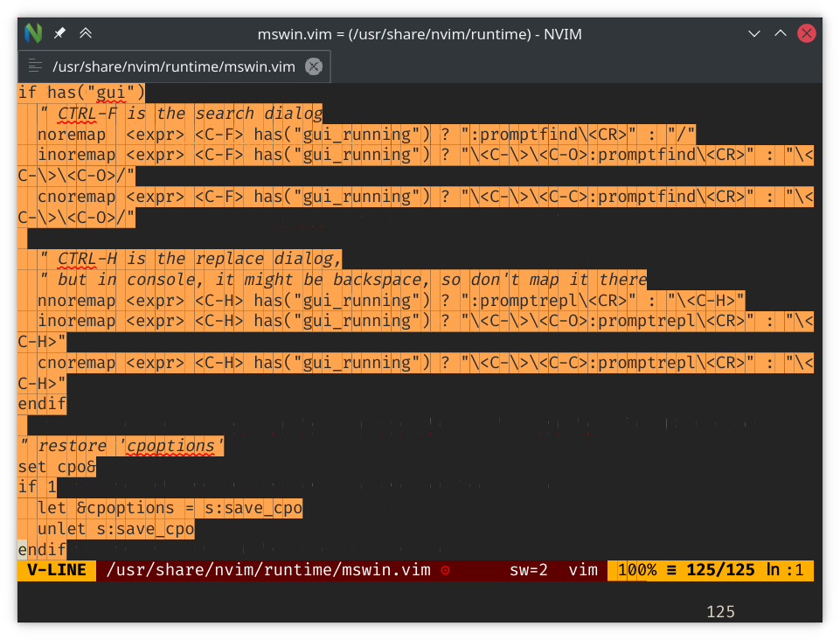Viewport: 840px width, 640px height.
Task: Click the Neovim logo in the titlebar
Action: (33, 33)
